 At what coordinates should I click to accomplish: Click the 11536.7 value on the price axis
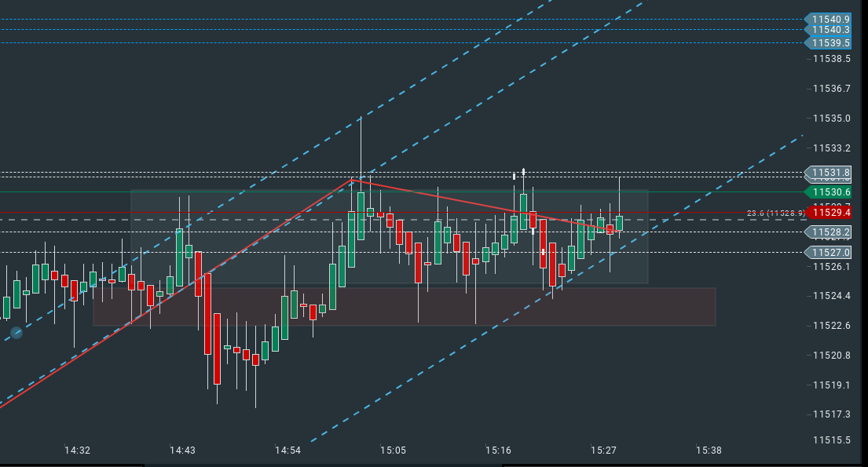(x=831, y=89)
